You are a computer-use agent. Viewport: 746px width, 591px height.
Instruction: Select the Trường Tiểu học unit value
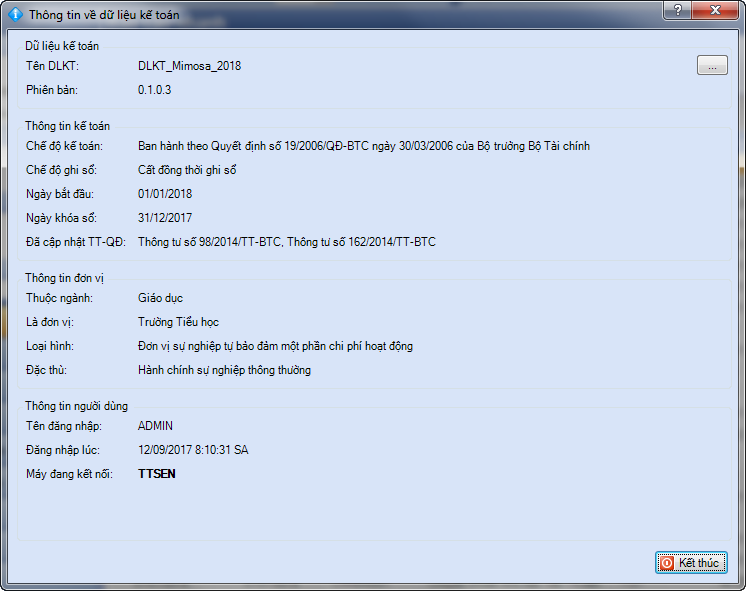178,322
